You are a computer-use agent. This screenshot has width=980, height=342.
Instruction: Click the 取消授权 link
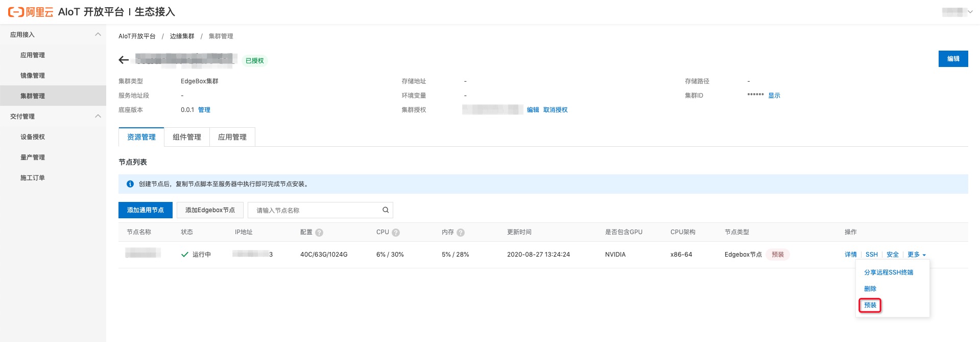click(x=556, y=110)
